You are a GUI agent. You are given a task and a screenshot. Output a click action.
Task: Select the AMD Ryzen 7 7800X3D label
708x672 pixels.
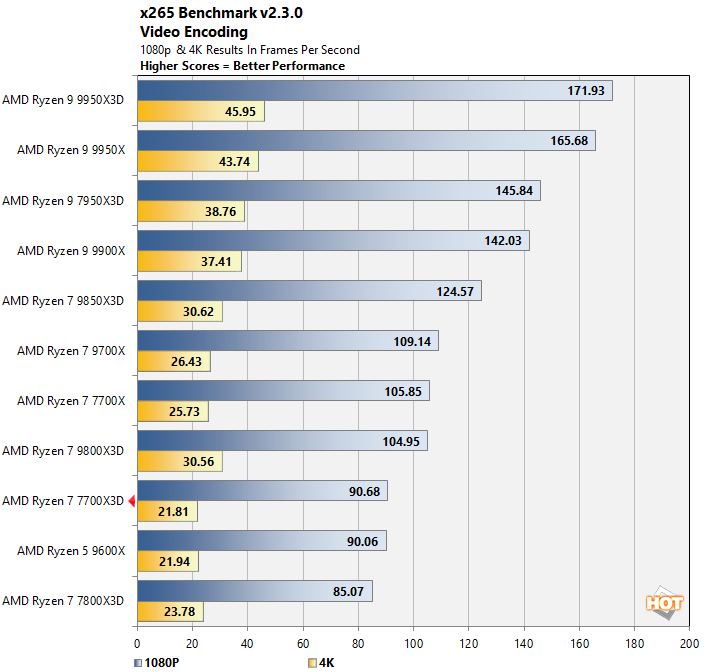[x=63, y=601]
